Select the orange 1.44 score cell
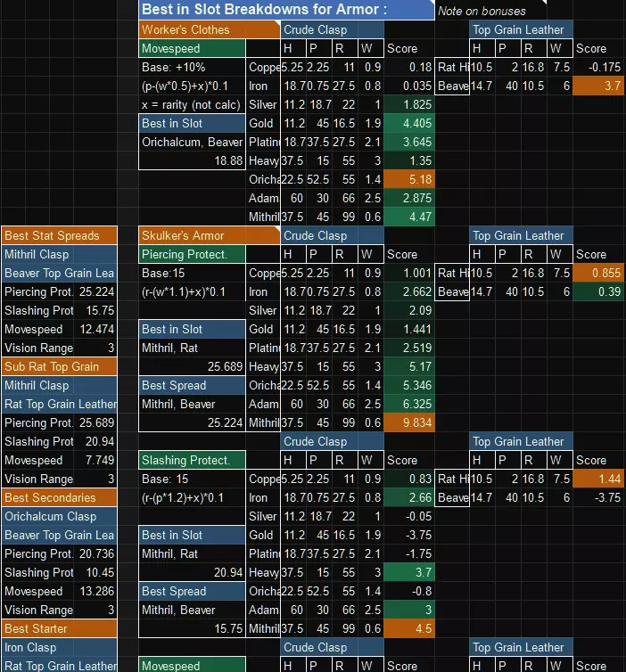 597,479
